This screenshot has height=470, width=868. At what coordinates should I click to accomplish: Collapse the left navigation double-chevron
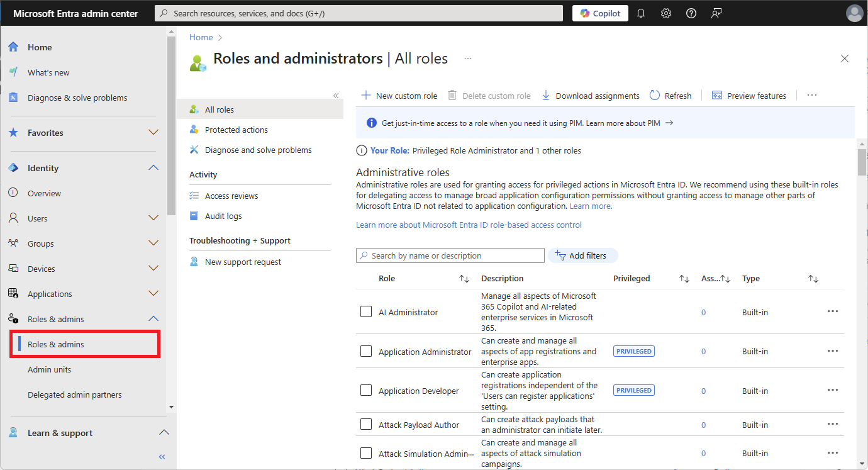162,457
